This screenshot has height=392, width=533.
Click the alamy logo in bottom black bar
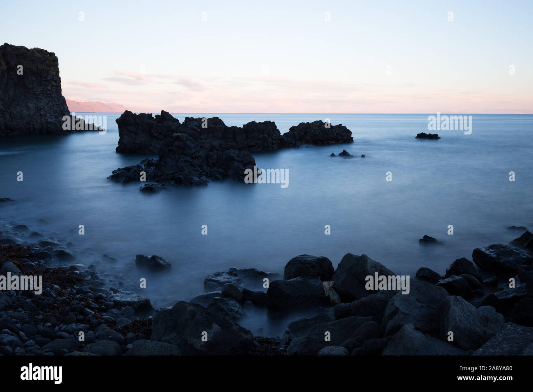(x=41, y=374)
